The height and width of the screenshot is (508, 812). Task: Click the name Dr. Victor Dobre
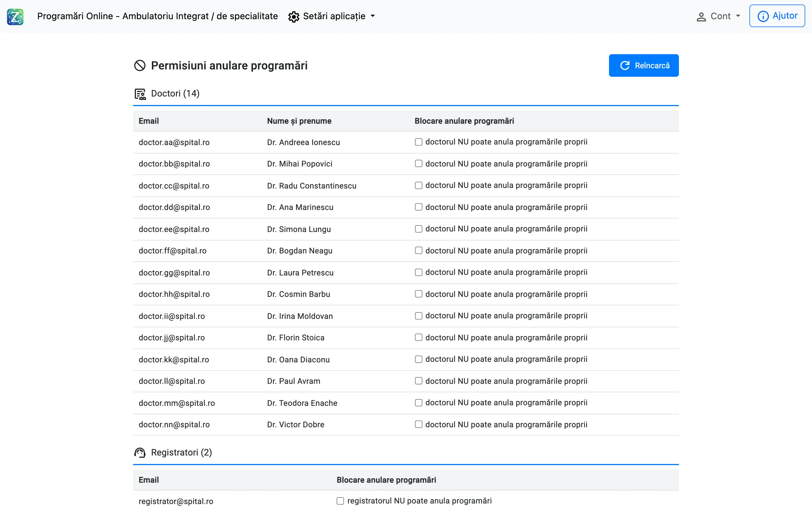(x=295, y=425)
